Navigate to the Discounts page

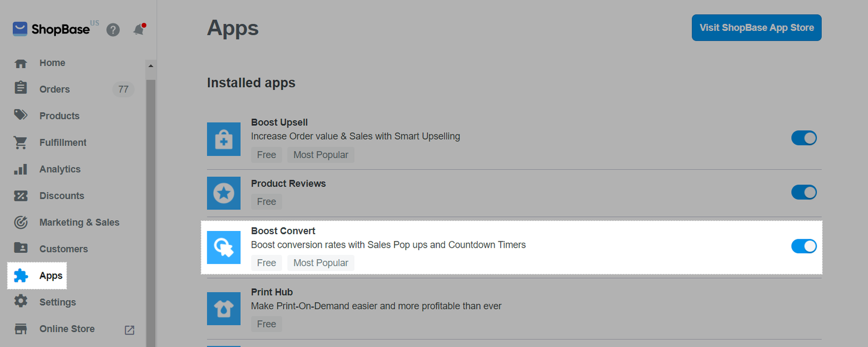coord(62,196)
